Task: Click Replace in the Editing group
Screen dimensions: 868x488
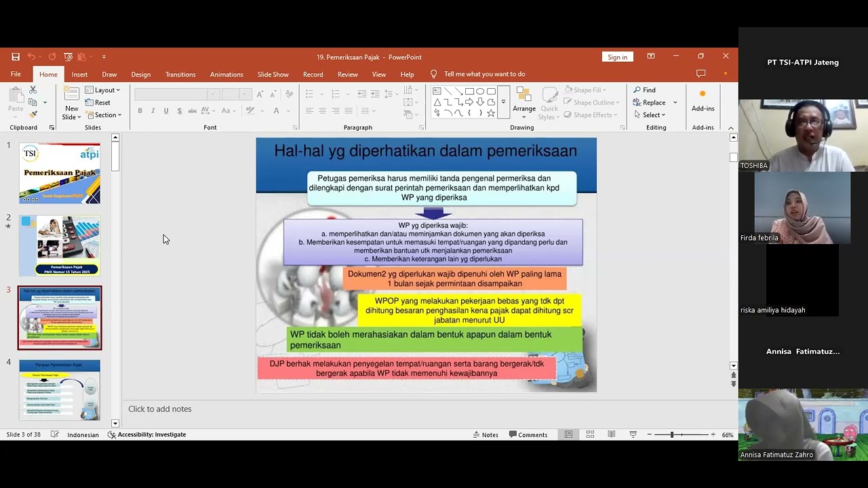Action: click(649, 102)
